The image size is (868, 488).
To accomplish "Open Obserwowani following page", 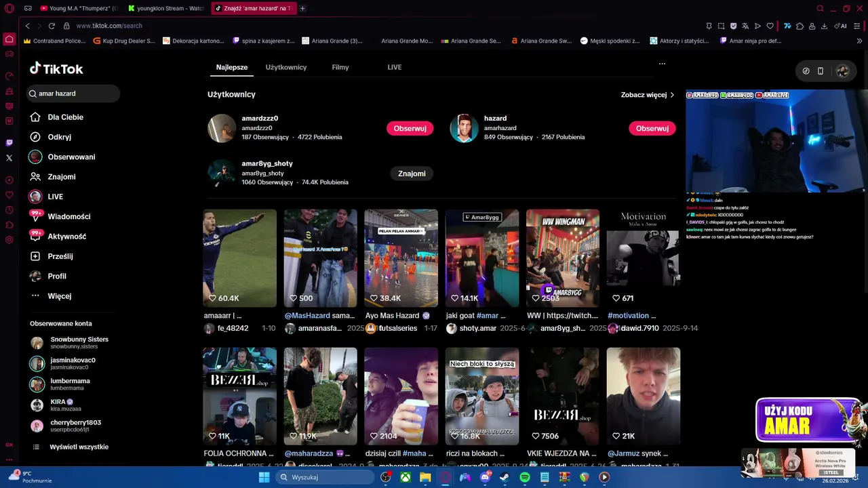I will point(62,157).
